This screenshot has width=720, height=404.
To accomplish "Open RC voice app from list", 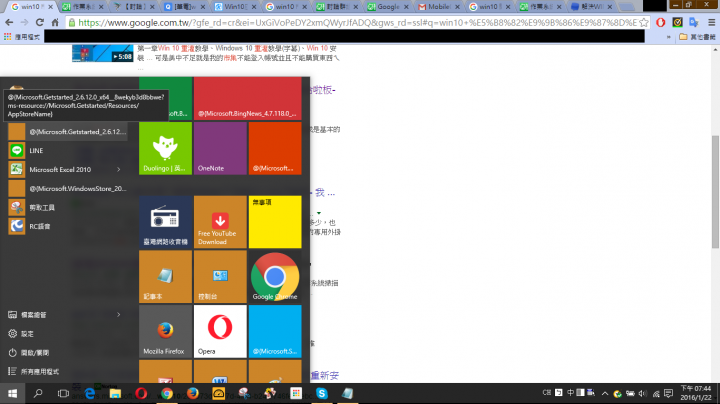I will pyautogui.click(x=67, y=226).
